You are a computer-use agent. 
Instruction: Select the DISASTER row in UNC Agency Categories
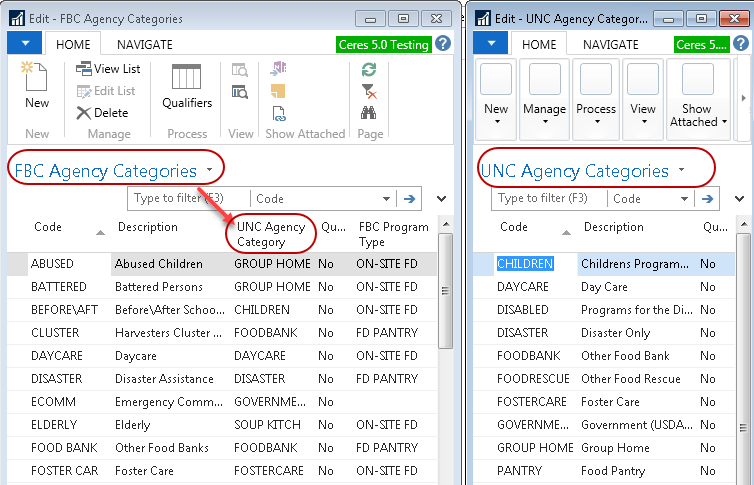coord(523,333)
